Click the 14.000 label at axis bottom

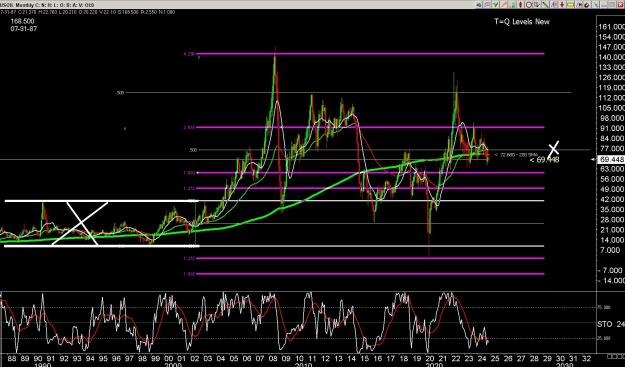(x=611, y=281)
